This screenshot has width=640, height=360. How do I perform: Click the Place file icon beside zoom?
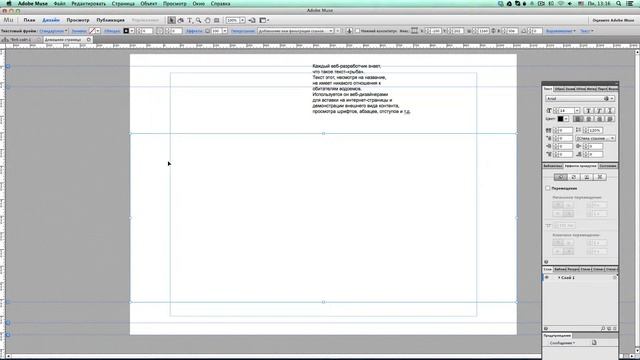tap(252, 20)
